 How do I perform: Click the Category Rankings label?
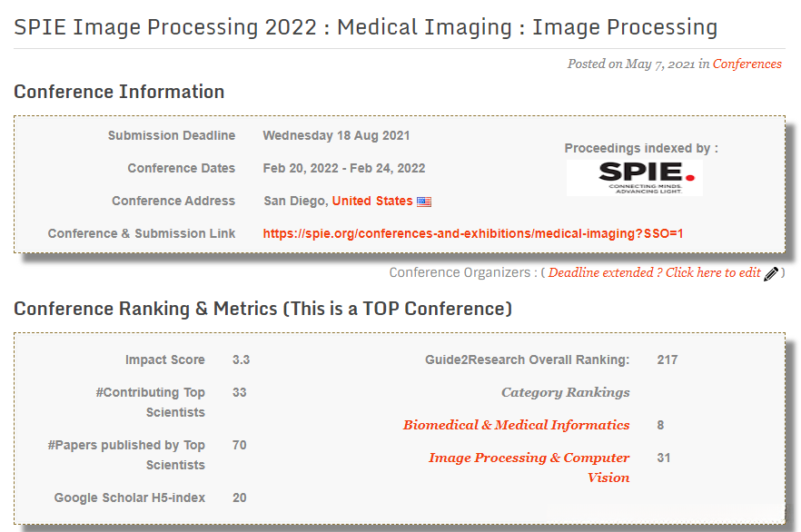click(x=565, y=392)
